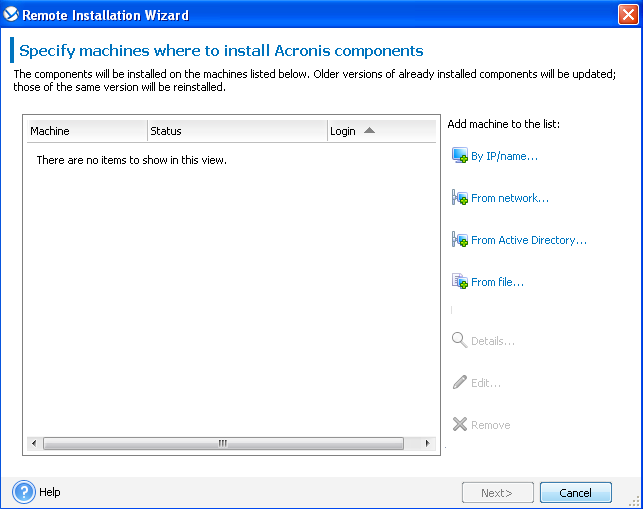Toggle the Login column sort arrow
The width and height of the screenshot is (643, 509).
(369, 130)
